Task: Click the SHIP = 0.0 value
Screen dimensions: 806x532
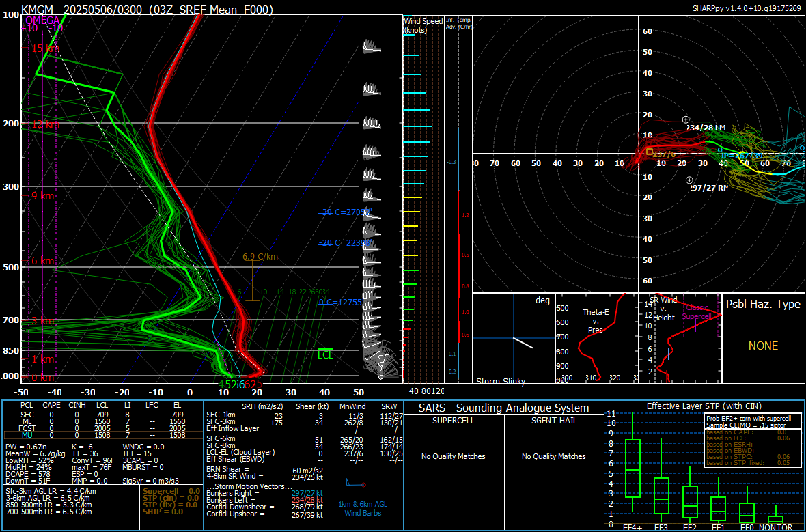Action: click(x=163, y=512)
